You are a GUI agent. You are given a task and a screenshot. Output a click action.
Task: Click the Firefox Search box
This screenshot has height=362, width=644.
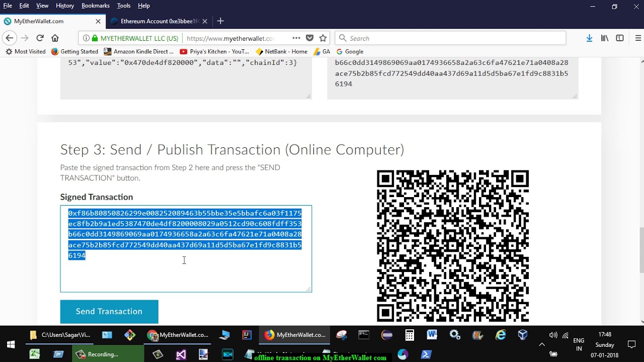pos(450,38)
